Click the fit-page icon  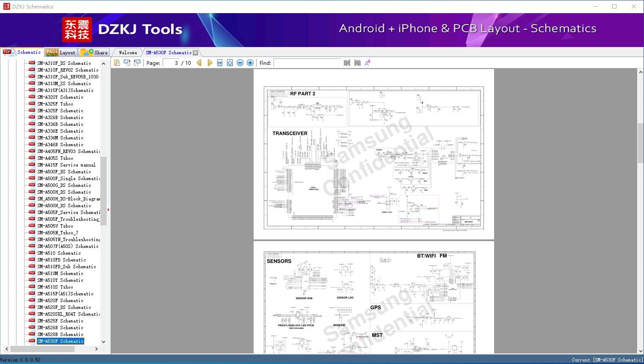(230, 63)
